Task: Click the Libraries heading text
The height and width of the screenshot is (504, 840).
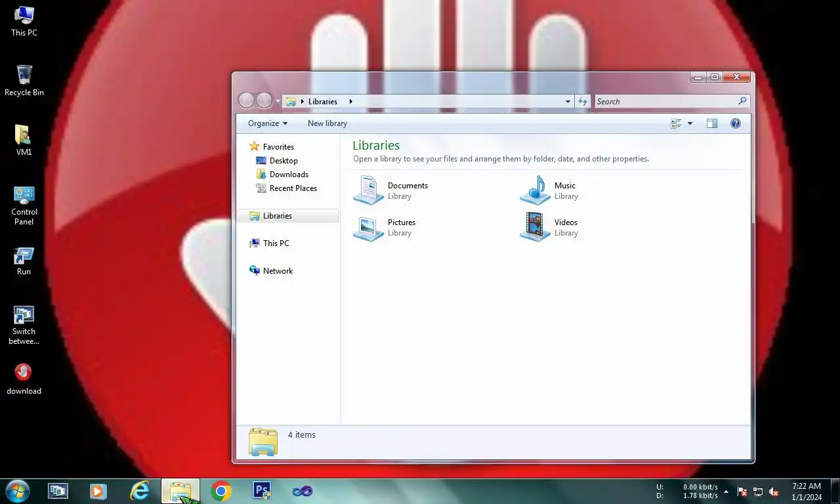Action: tap(376, 146)
